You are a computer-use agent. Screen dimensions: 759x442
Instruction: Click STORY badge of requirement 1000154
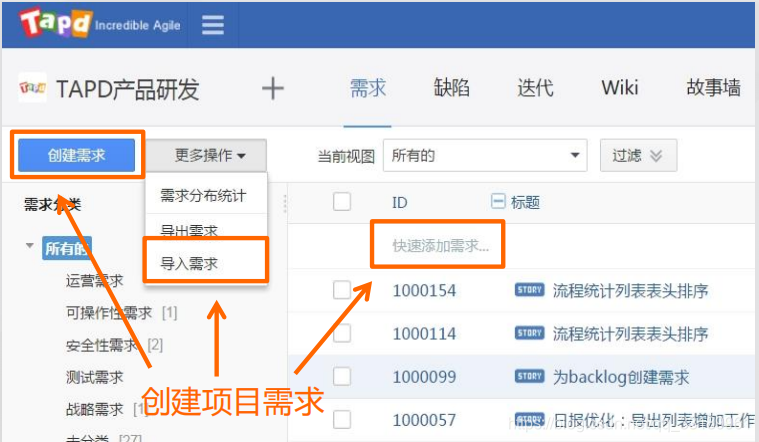[x=529, y=290]
